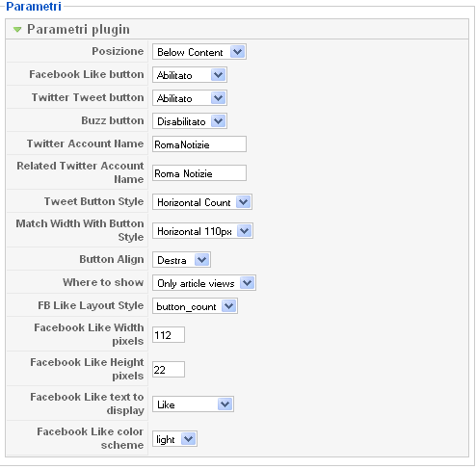Click the Facebook Like Width pixels field
Screen dimensions: 476x469
click(169, 335)
